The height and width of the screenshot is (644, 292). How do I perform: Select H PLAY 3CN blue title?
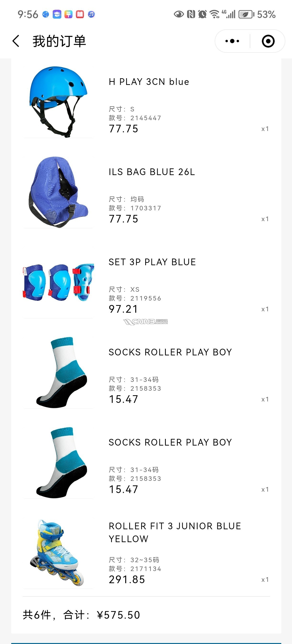[149, 82]
